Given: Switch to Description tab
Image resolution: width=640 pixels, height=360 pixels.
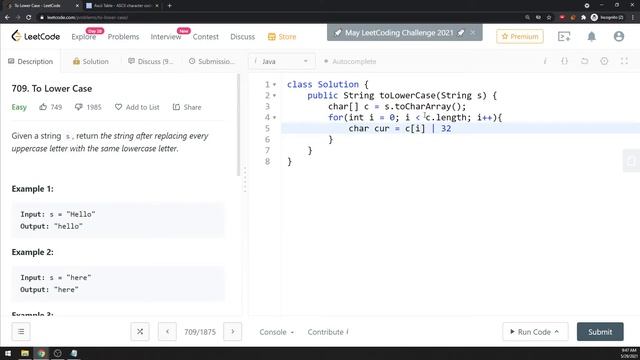Looking at the screenshot, I should (31, 61).
